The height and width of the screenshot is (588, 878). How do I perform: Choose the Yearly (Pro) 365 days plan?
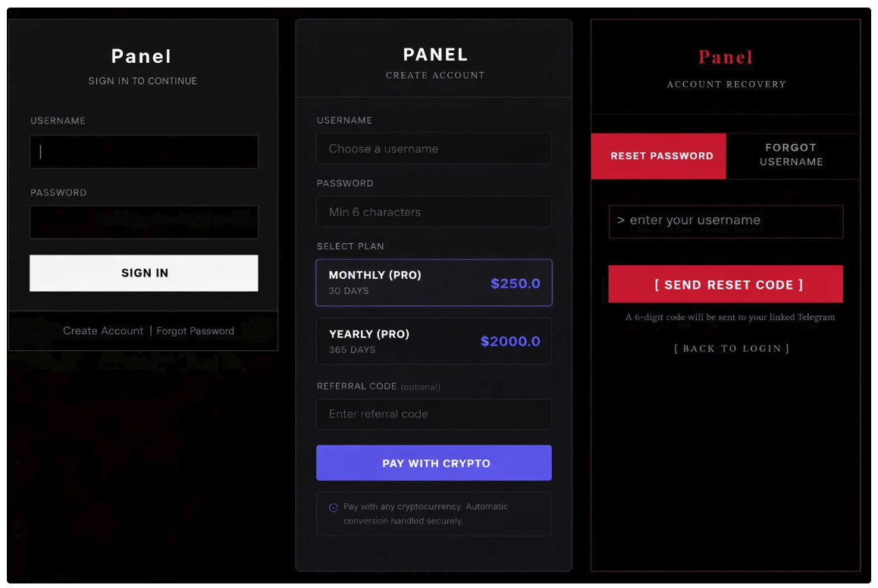434,341
